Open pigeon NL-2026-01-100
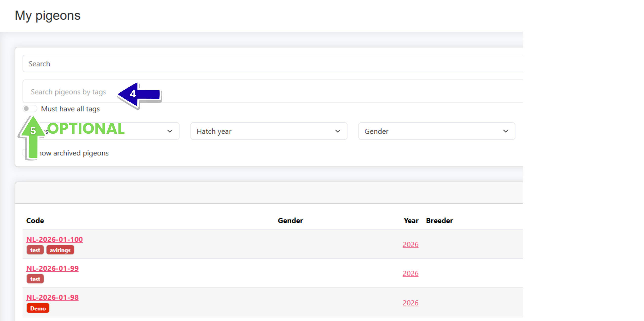 pyautogui.click(x=54, y=239)
